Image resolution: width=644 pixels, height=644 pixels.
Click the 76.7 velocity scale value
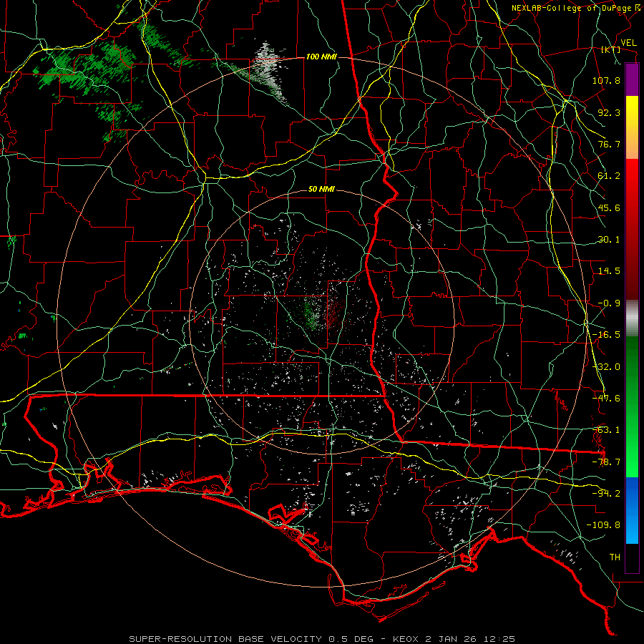(609, 144)
